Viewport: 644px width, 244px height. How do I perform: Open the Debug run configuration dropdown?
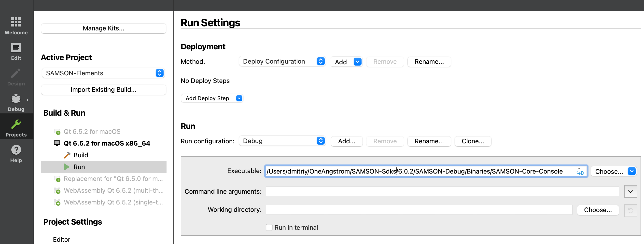tap(282, 141)
